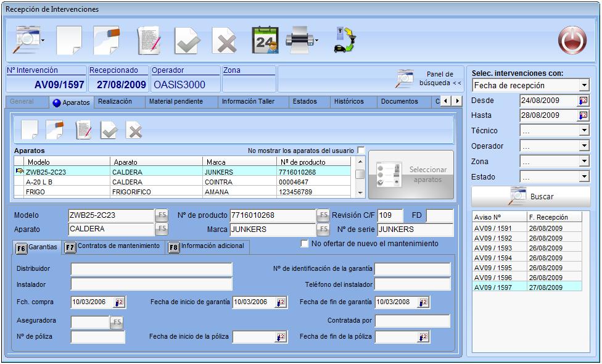Click the Distribuidor input field

point(151,269)
